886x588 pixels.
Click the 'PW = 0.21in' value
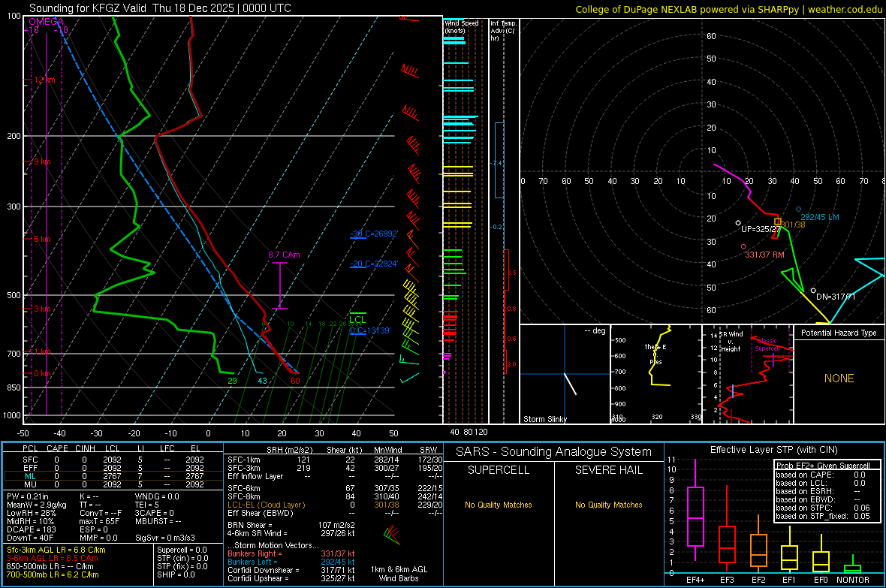[28, 496]
